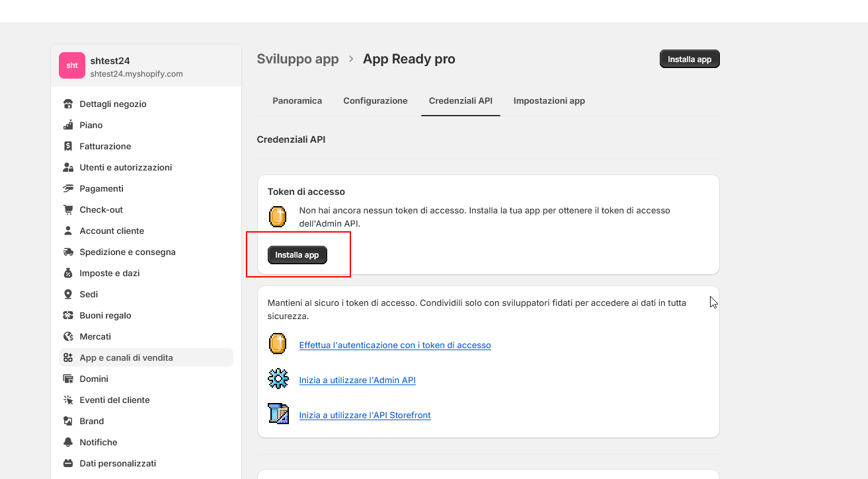
Task: Click the Sedi location pin icon
Action: pos(67,294)
